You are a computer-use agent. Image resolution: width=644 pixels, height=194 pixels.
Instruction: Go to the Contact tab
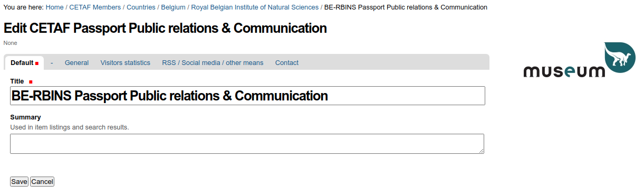287,63
